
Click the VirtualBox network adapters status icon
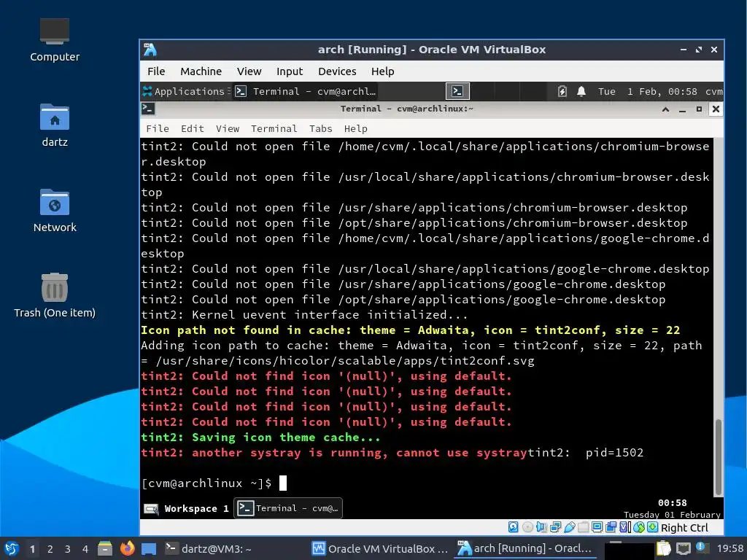(555, 527)
